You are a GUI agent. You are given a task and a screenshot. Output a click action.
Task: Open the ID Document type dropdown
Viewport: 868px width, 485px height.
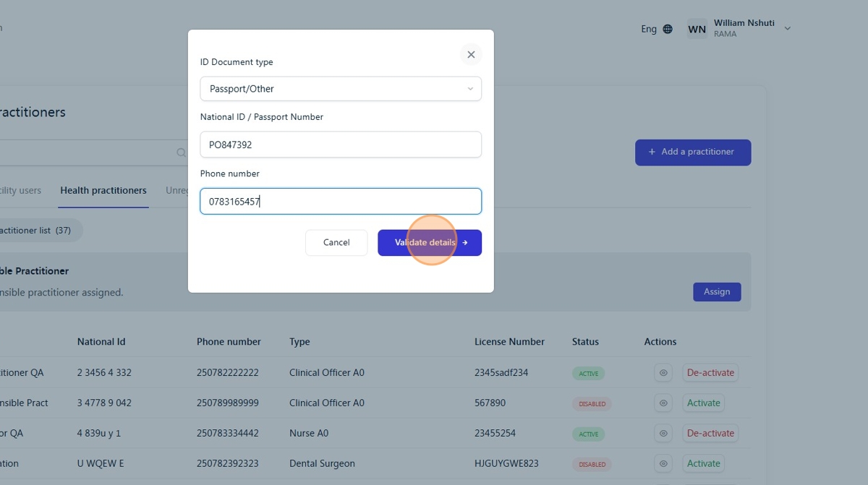341,89
